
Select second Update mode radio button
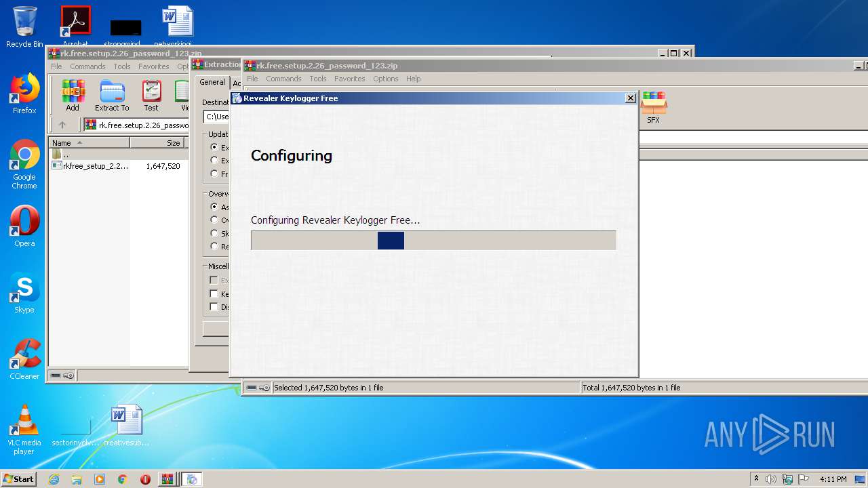point(214,160)
